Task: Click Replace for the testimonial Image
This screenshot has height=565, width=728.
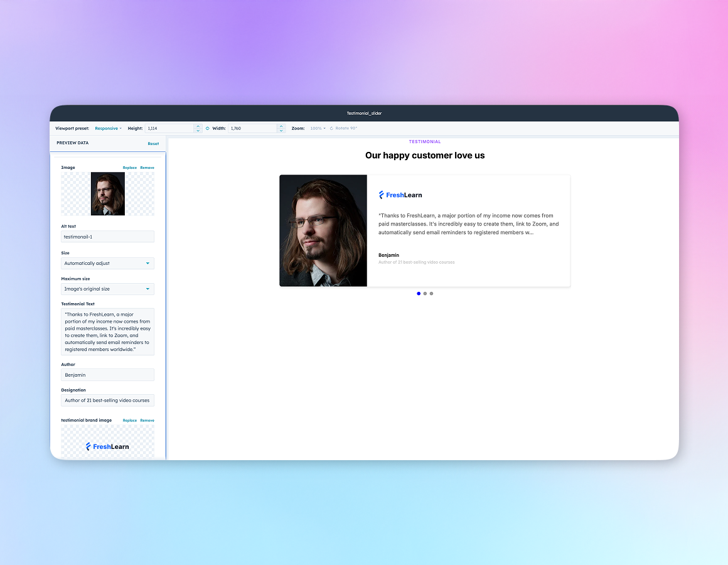Action: tap(129, 168)
